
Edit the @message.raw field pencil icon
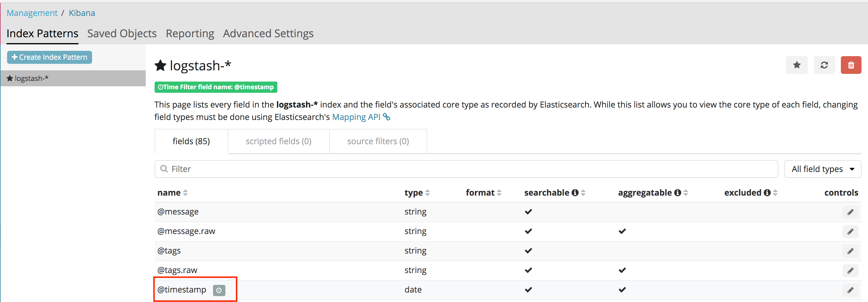point(850,232)
